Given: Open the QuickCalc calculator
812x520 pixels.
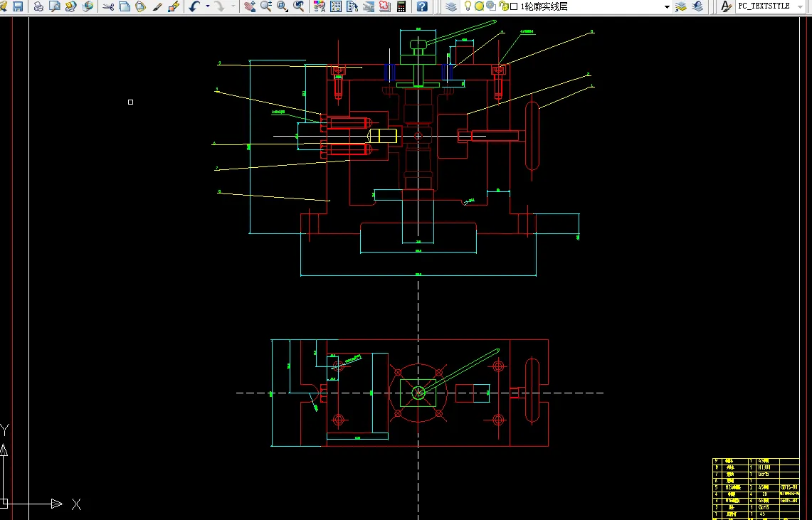Looking at the screenshot, I should pos(401,6).
